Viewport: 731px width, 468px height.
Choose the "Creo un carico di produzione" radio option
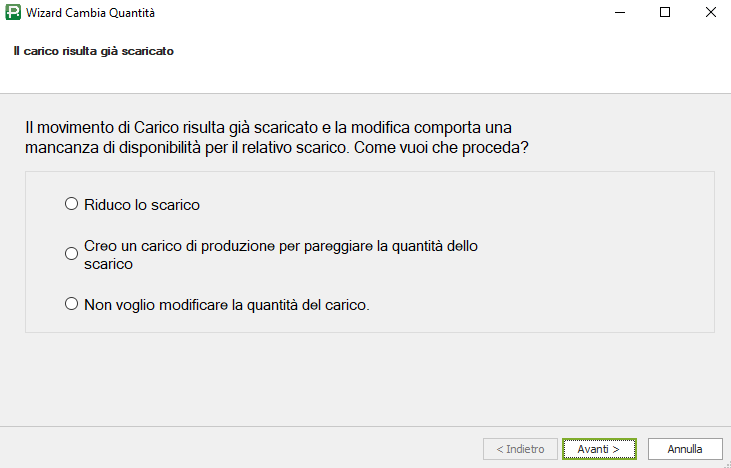71,254
